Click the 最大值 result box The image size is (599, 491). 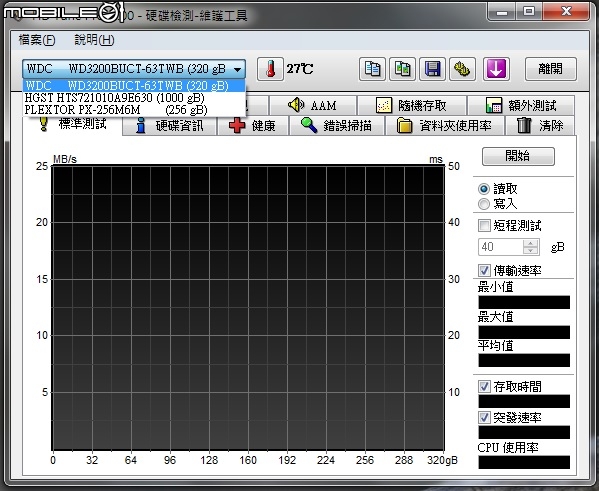click(524, 332)
